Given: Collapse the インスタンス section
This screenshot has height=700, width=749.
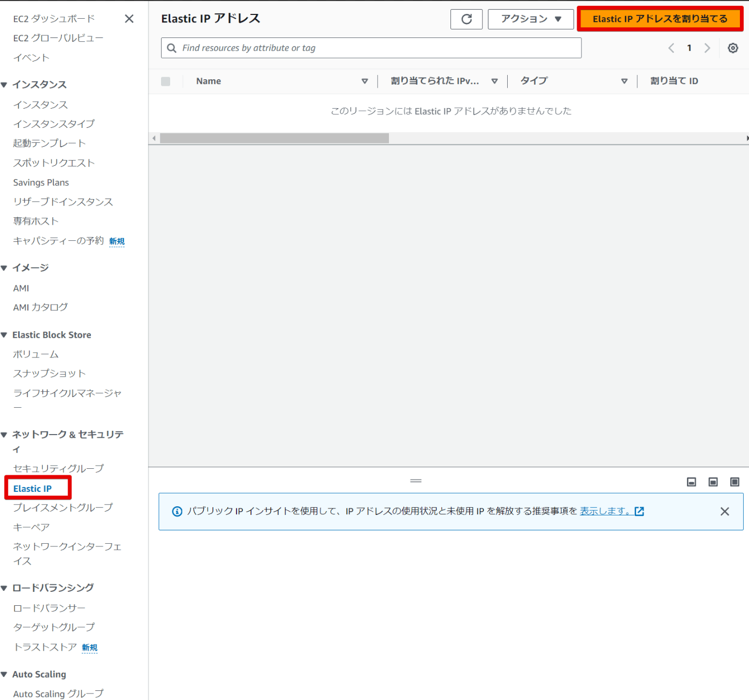Looking at the screenshot, I should tap(4, 85).
